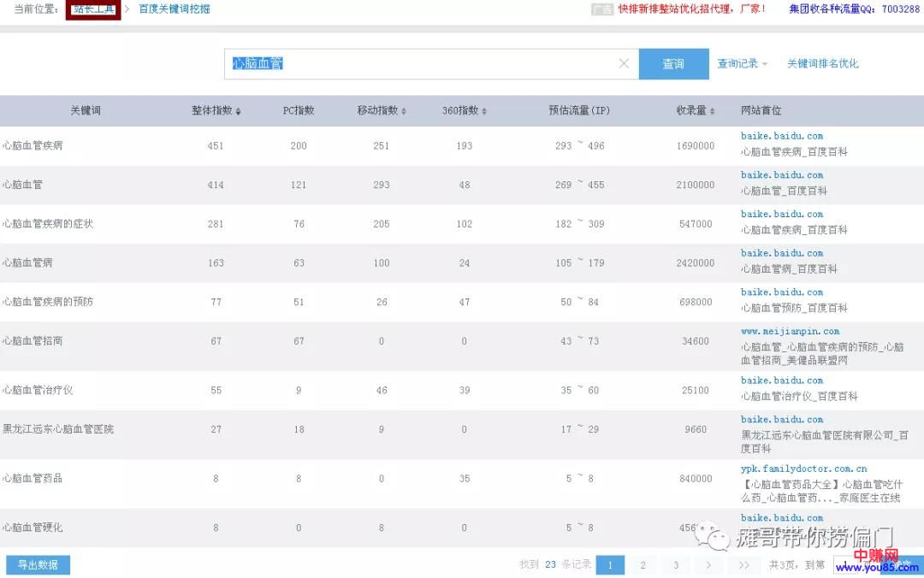Open 百度关键词挖掘 breadcrumb link
This screenshot has width=924, height=578.
175,9
